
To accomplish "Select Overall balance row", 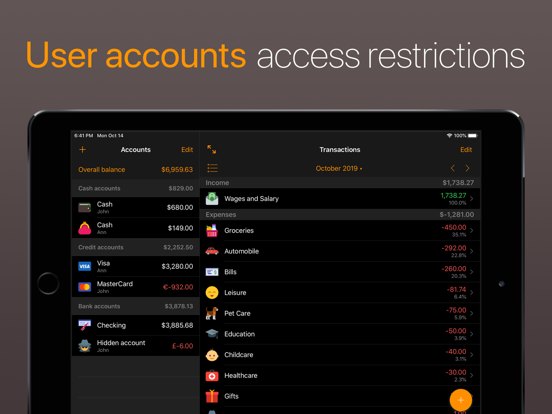I will [136, 170].
